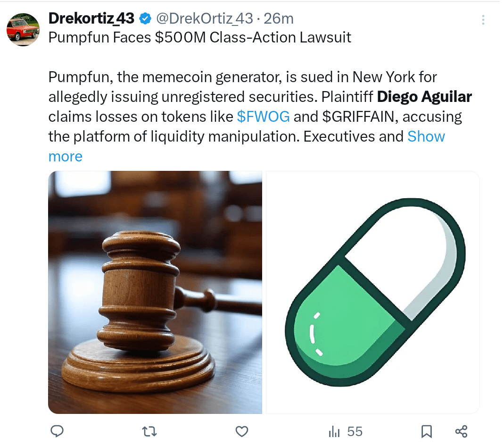
Task: Bookmark this Pumpfun lawsuit tweet
Action: [x=427, y=431]
